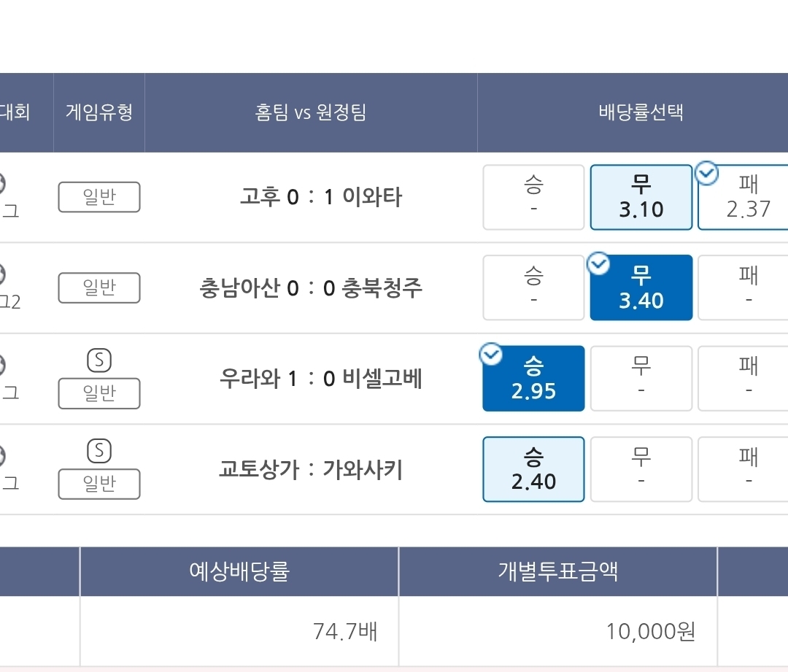Click the S badge for 교토상가 match
The height and width of the screenshot is (672, 788).
(99, 452)
